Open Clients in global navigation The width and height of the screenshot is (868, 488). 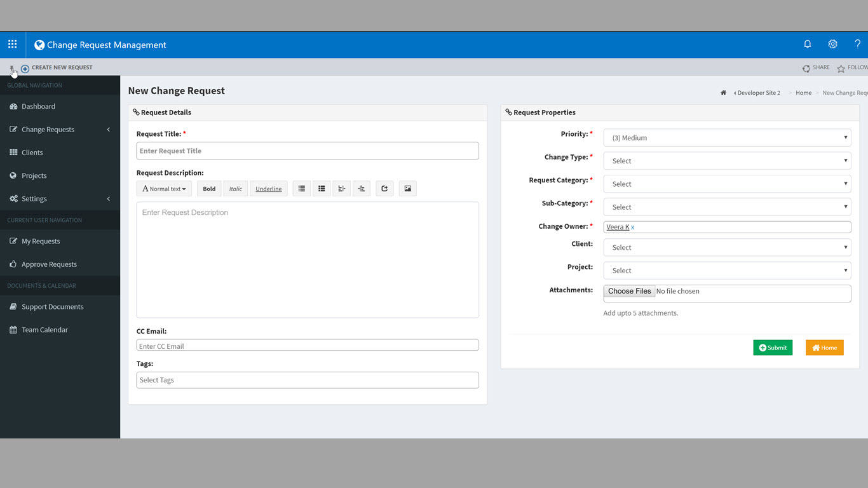60,152
